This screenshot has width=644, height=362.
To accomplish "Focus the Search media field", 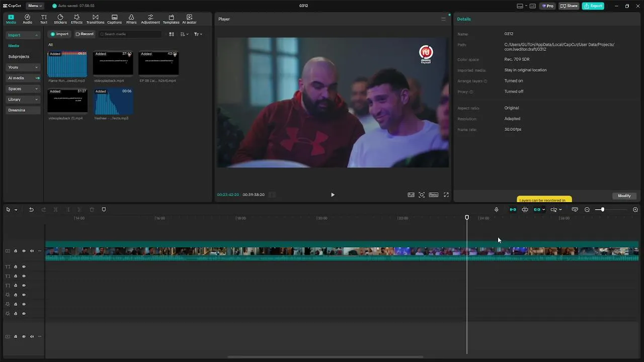I will tap(130, 34).
